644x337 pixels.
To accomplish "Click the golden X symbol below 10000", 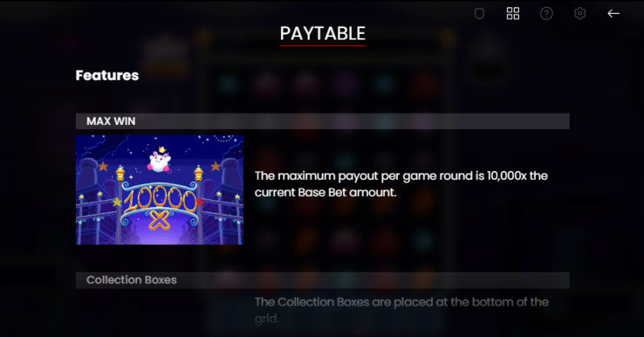I will 159,221.
